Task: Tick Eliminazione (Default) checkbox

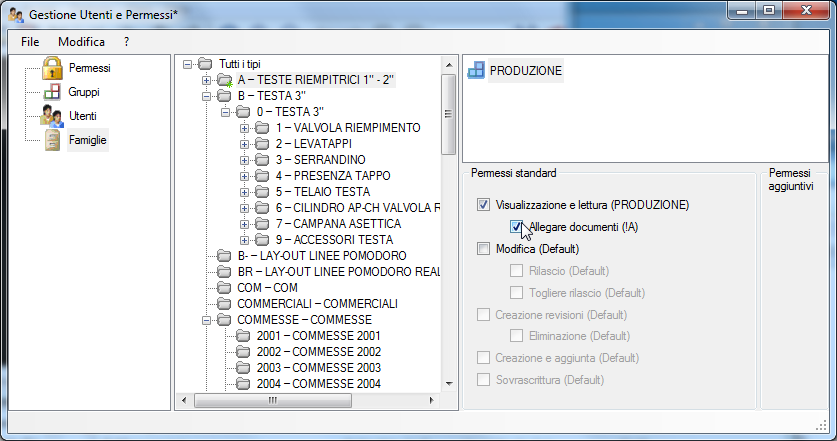Action: (516, 336)
